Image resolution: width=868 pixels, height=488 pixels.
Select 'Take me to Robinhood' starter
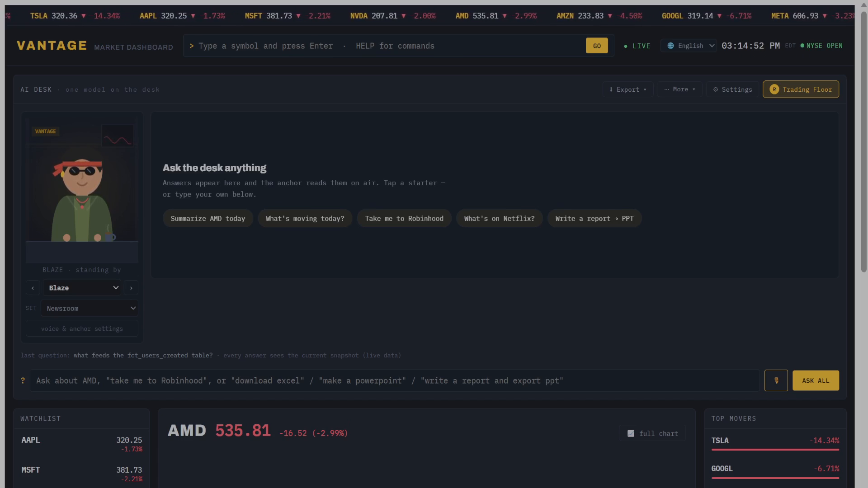[x=404, y=218]
